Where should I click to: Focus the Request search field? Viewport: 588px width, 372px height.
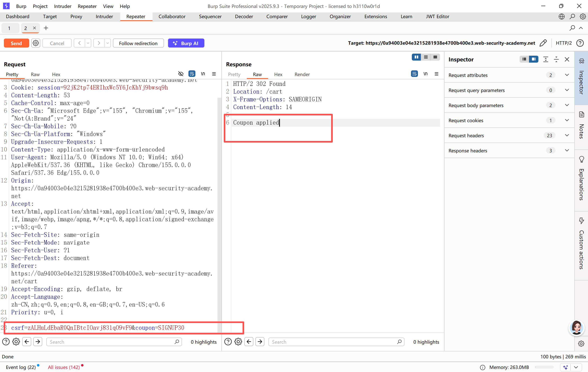point(114,342)
